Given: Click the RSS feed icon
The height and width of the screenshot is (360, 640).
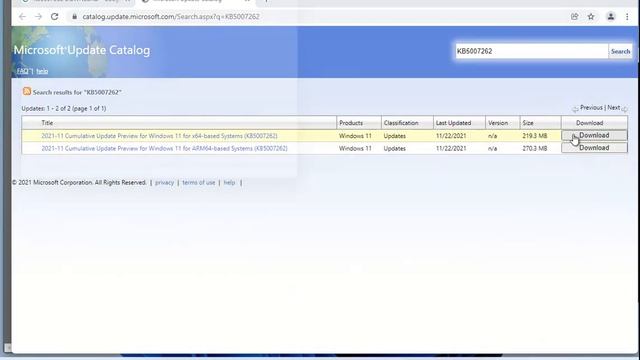Looking at the screenshot, I should click(27, 91).
